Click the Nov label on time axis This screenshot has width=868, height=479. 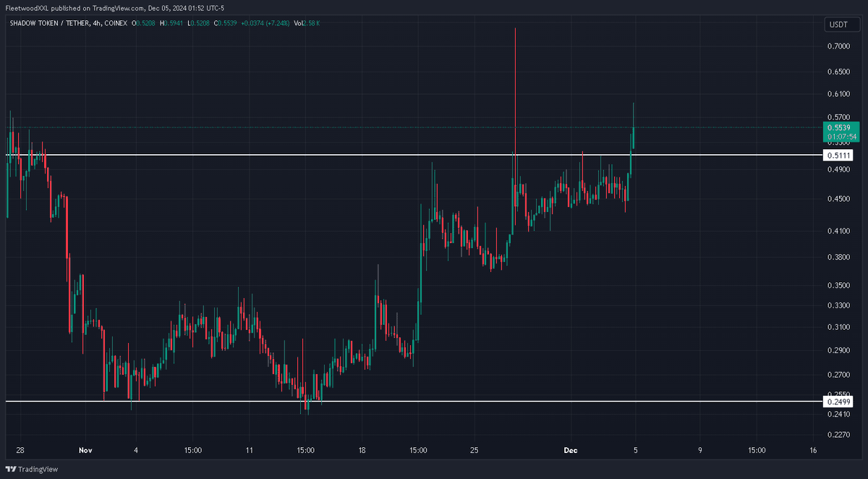(x=85, y=450)
